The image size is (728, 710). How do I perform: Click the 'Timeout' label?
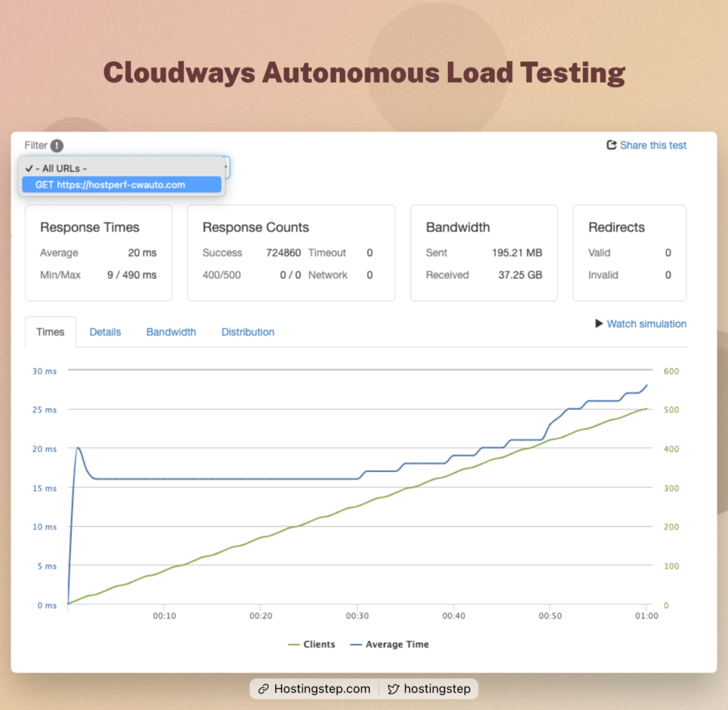tap(327, 252)
